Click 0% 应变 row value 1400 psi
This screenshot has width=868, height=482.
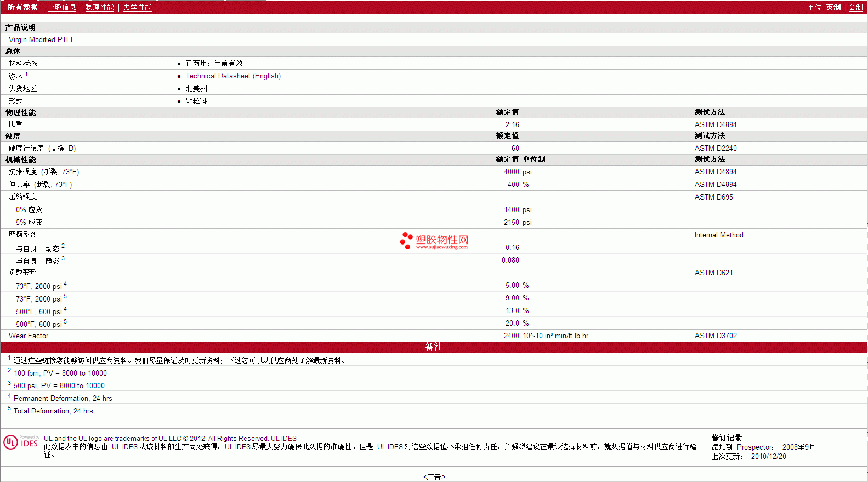point(518,209)
